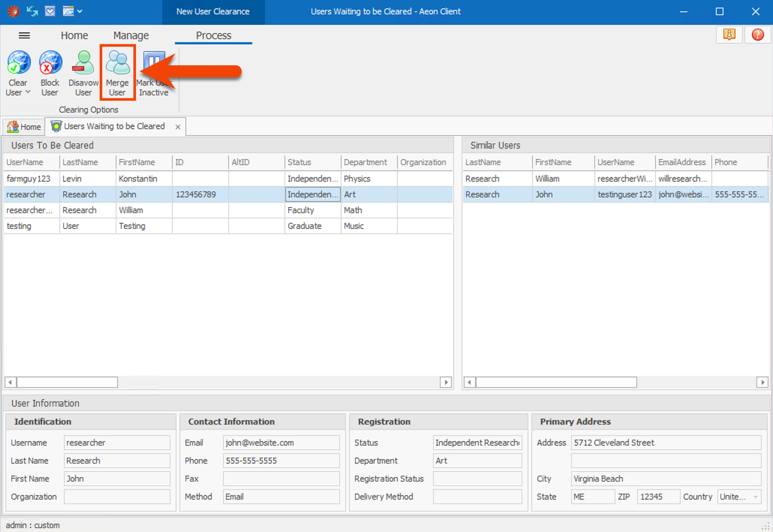Open the hamburger application menu
This screenshot has width=773, height=532.
pos(24,35)
